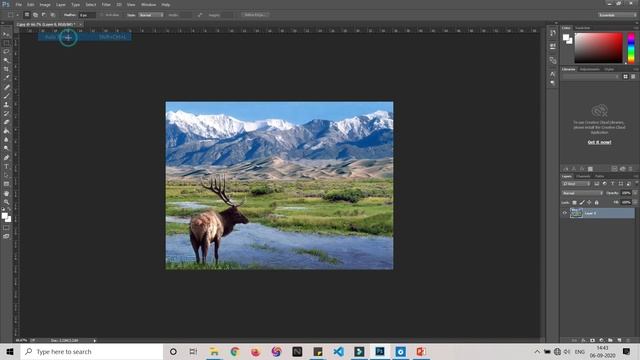Viewport: 640px width, 360px height.
Task: Switch Libraries to grid view
Action: click(x=625, y=77)
